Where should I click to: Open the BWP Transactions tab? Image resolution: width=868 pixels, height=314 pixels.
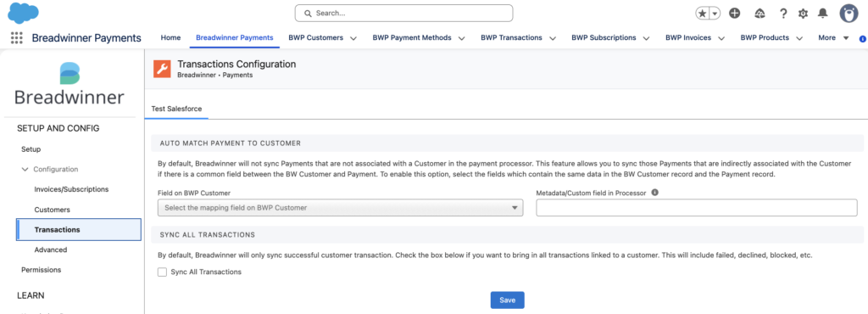pos(511,37)
